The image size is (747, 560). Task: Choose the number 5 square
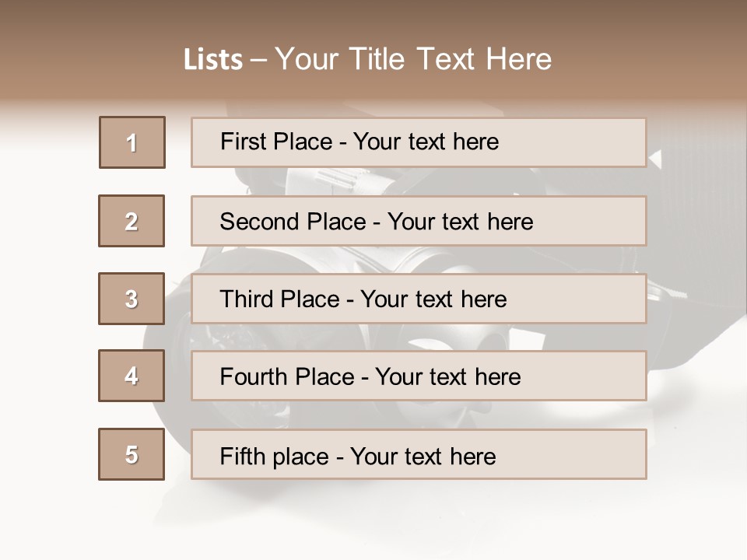tap(132, 454)
